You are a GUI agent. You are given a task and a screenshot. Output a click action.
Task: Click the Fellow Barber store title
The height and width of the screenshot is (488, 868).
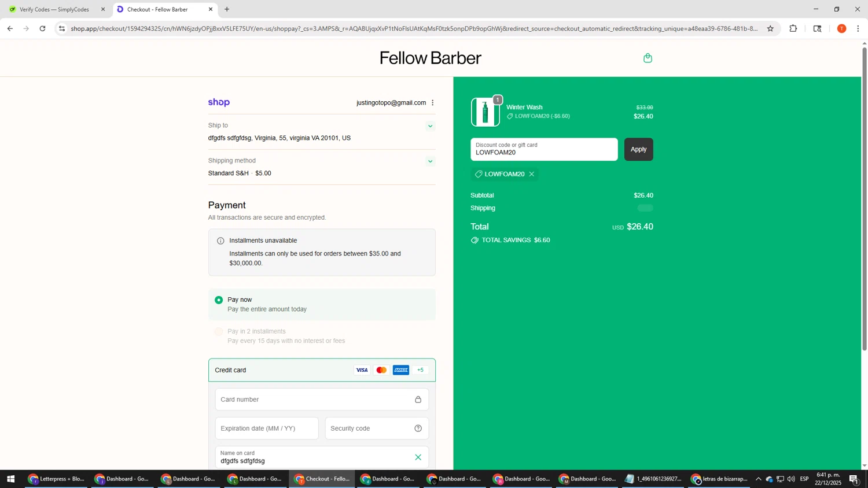click(x=430, y=58)
